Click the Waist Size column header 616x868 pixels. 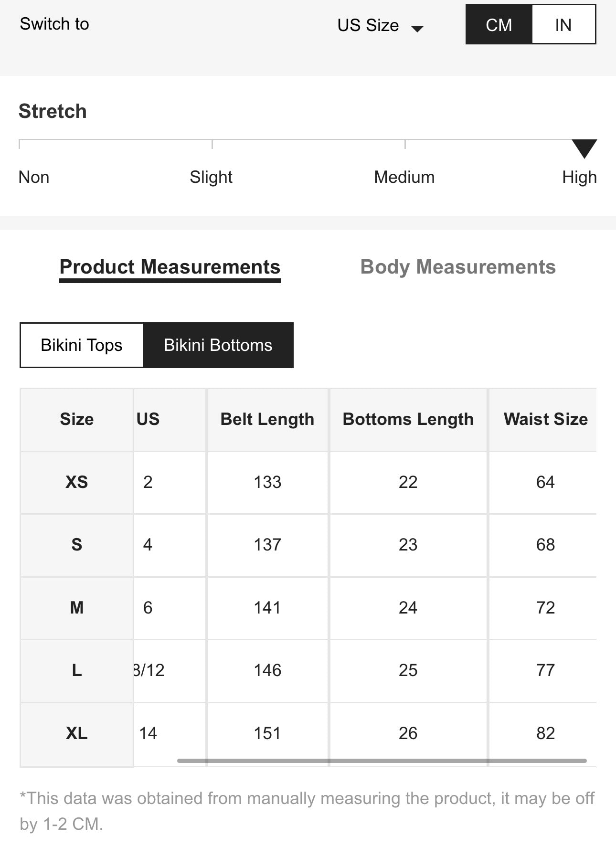tap(545, 419)
